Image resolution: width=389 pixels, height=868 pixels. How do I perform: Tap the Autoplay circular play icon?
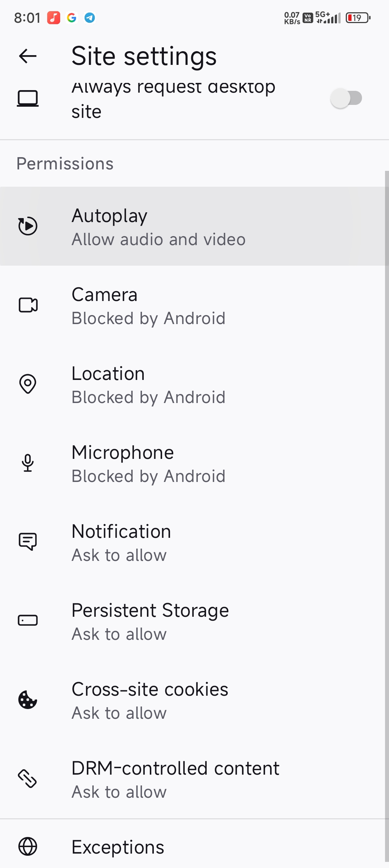coord(28,226)
